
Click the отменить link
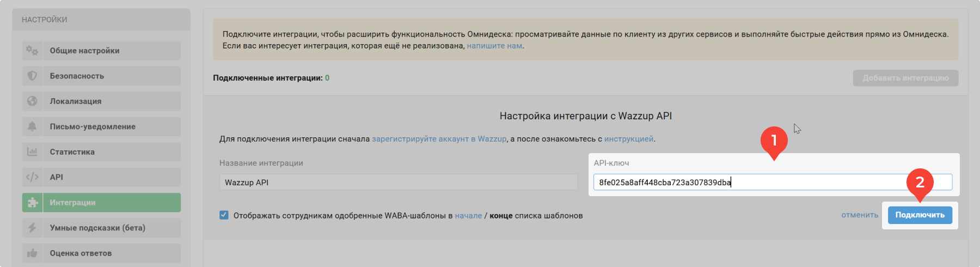(860, 215)
